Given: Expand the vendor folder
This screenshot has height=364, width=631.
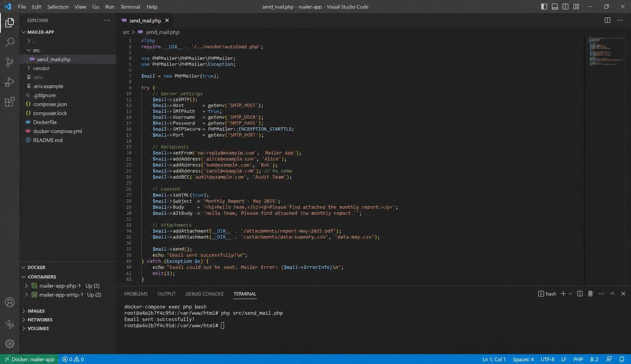Looking at the screenshot, I should [x=68, y=68].
